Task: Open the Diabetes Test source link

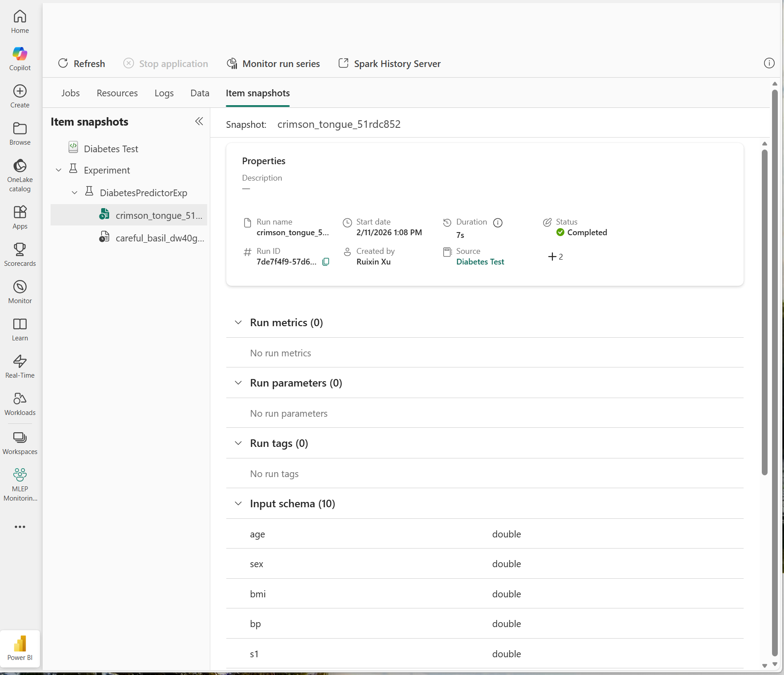Action: (x=480, y=262)
